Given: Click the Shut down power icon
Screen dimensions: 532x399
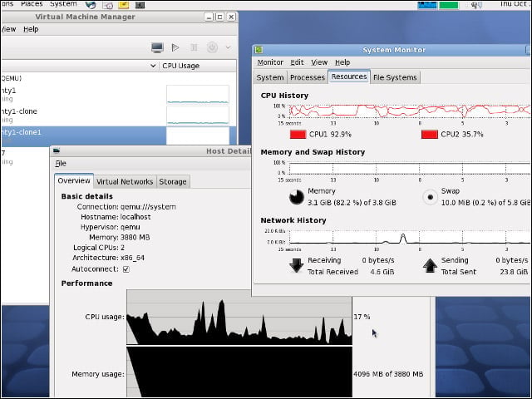Looking at the screenshot, I should coord(213,47).
